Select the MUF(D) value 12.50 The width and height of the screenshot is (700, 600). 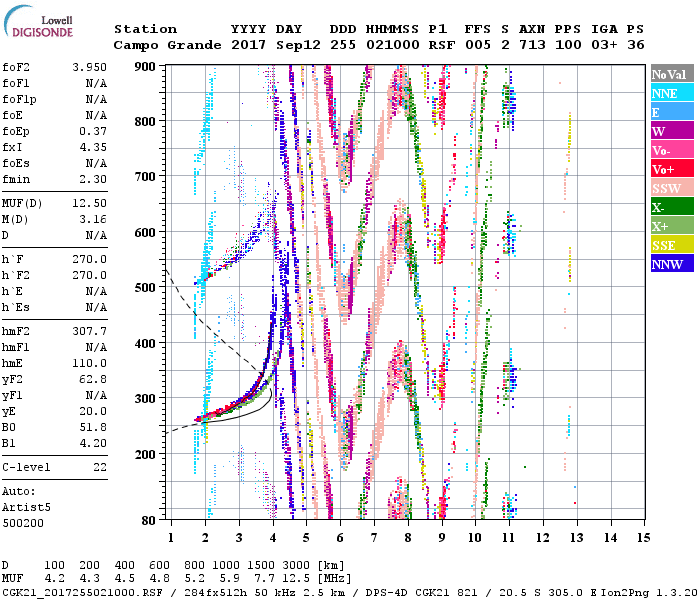coord(89,204)
